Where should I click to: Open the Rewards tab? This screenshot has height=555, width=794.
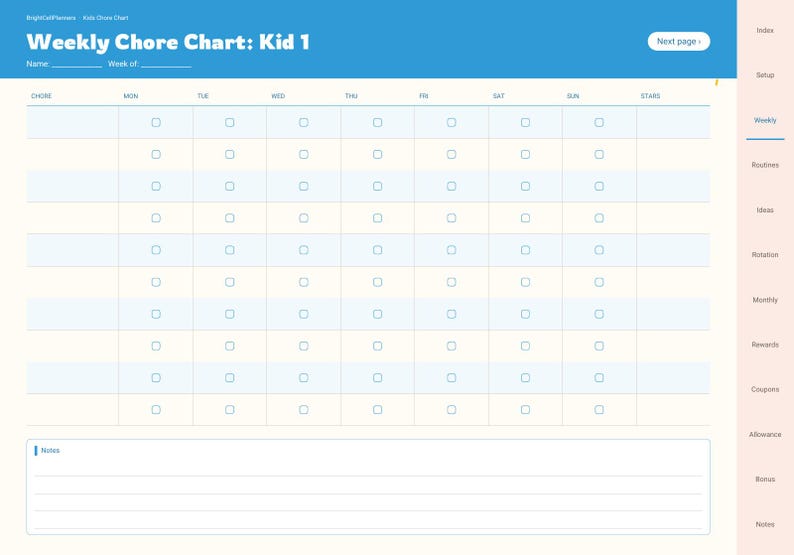pos(765,345)
